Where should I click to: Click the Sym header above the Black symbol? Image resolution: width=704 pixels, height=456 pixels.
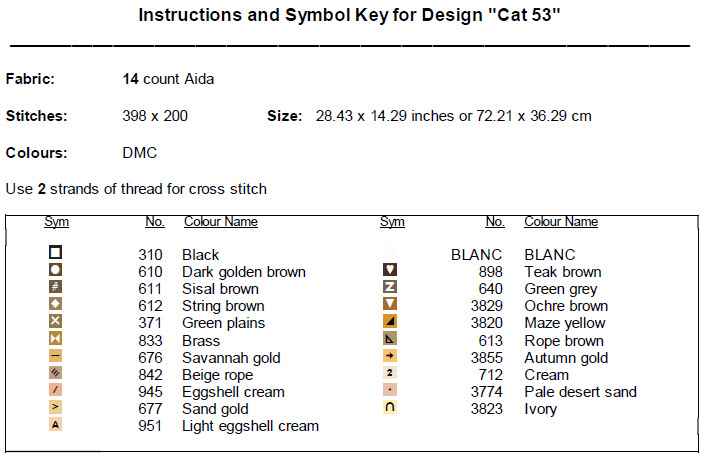(56, 222)
